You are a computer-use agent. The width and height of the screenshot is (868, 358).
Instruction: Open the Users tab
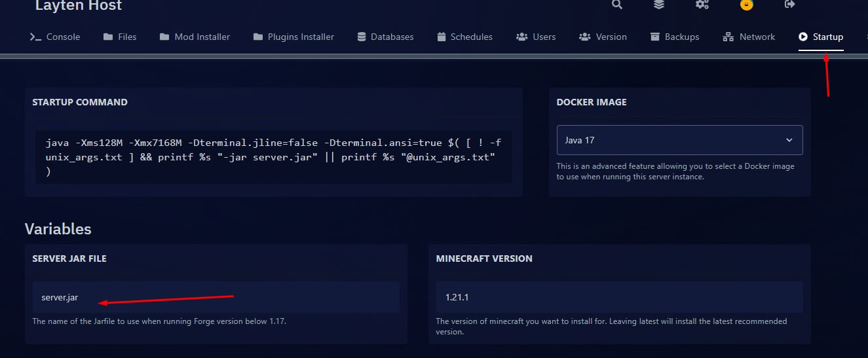[x=536, y=37]
